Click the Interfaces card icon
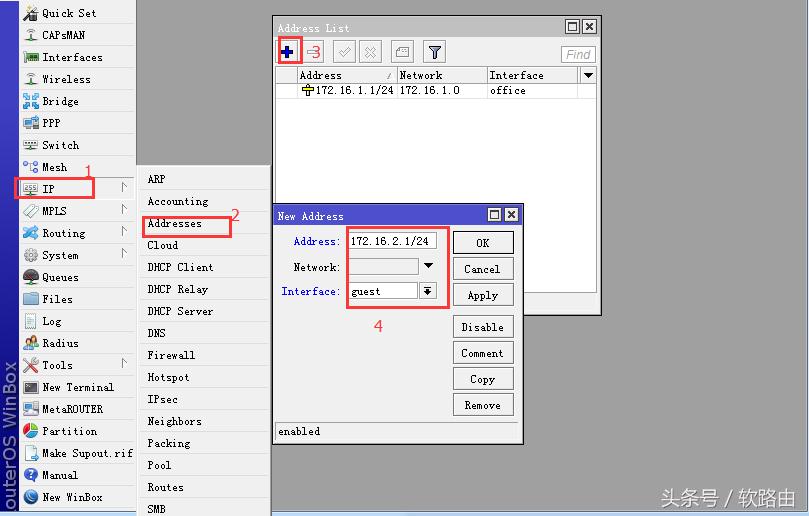Image resolution: width=809 pixels, height=516 pixels. point(30,57)
